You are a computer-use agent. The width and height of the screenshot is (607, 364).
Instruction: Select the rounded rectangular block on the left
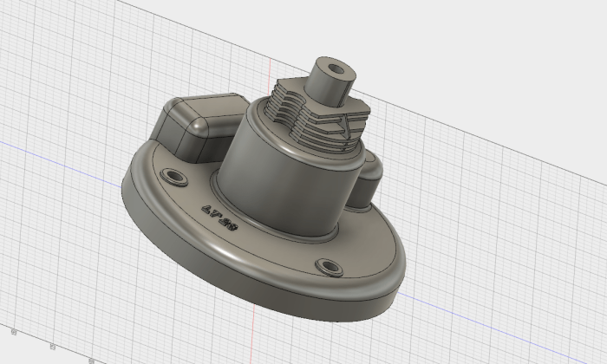coord(184,130)
